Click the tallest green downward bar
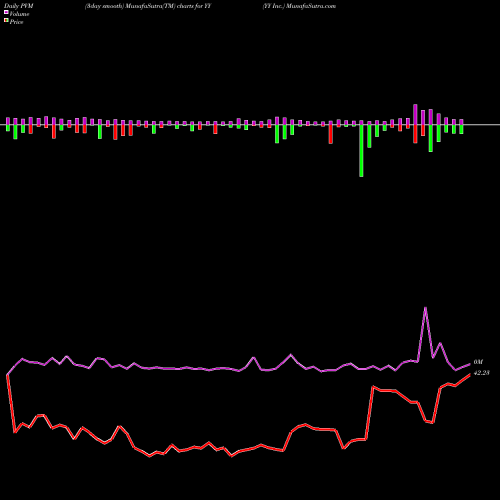500x500 pixels. [361, 151]
